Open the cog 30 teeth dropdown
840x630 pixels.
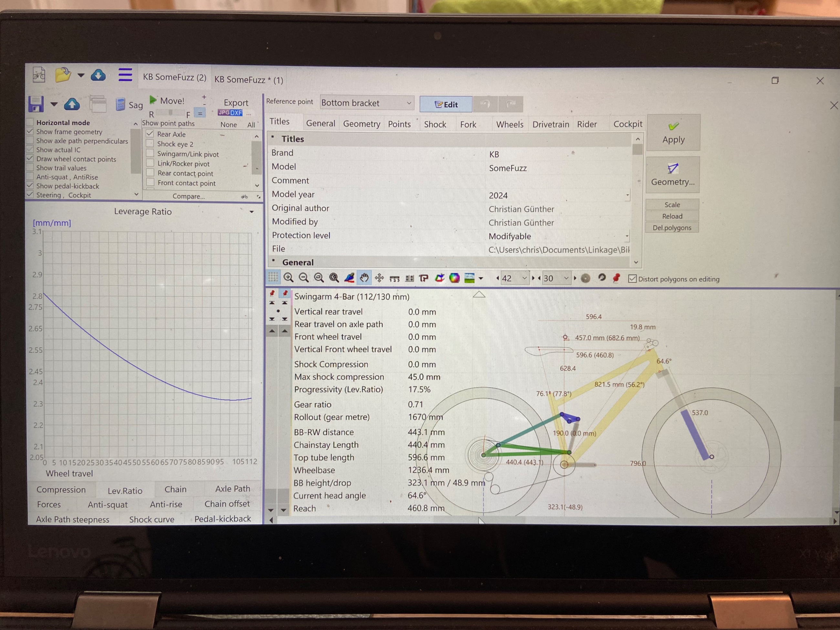click(566, 278)
